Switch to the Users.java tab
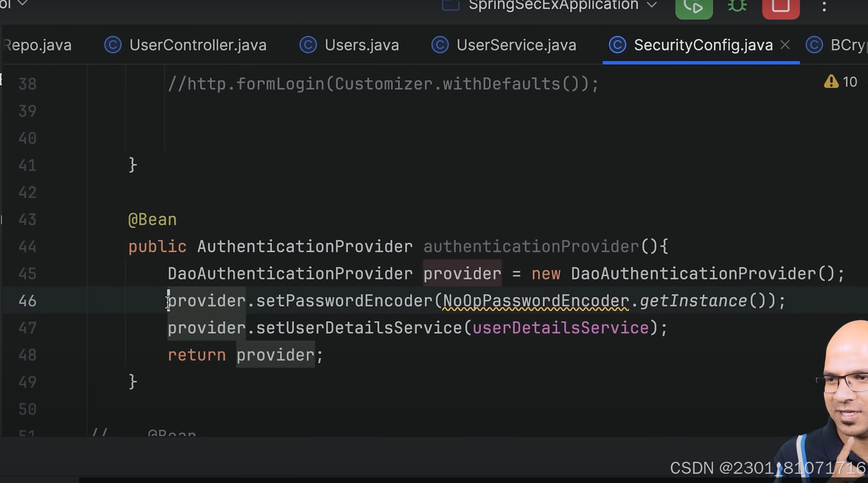The width and height of the screenshot is (868, 483). pos(362,45)
